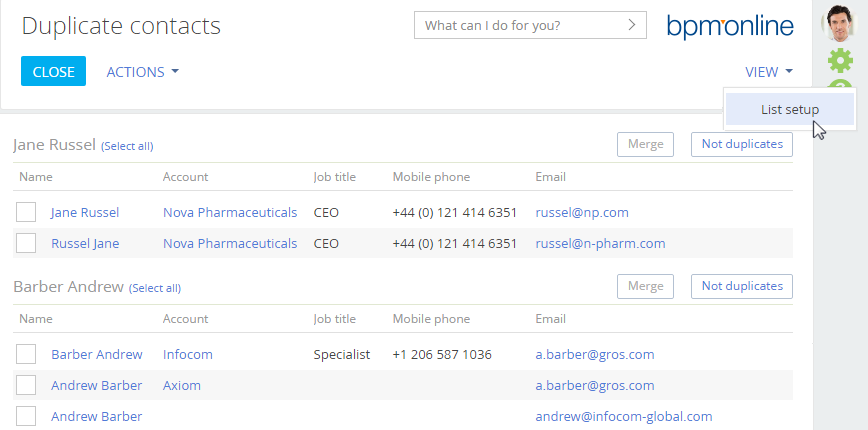
Task: Mark Barber Andrew group as Not duplicates
Action: click(741, 286)
